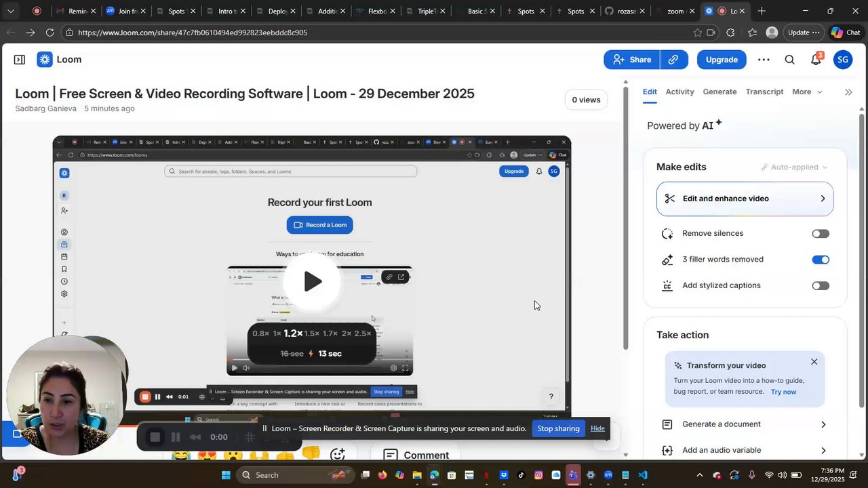Open the More dropdown in the panel tabs
868x488 pixels.
click(807, 92)
